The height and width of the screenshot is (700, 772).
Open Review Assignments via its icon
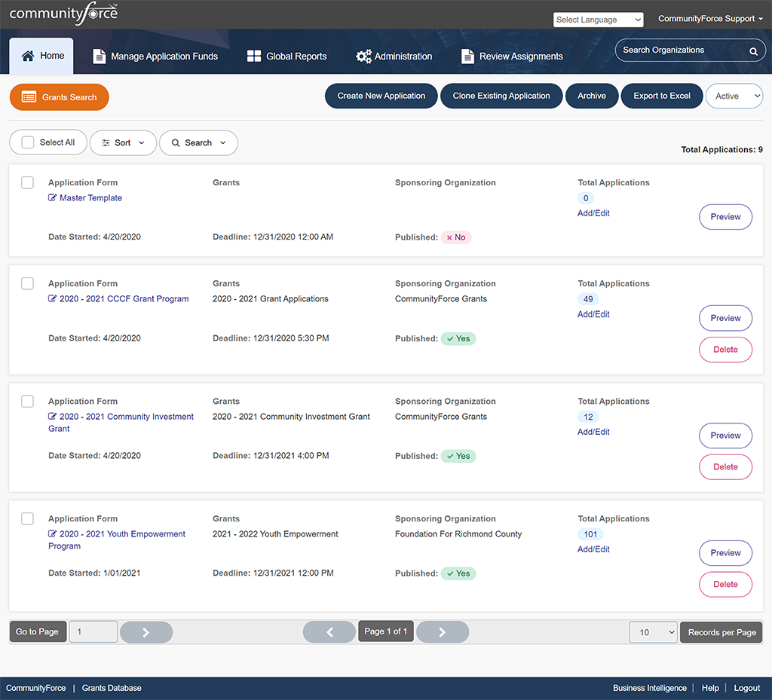coord(468,55)
